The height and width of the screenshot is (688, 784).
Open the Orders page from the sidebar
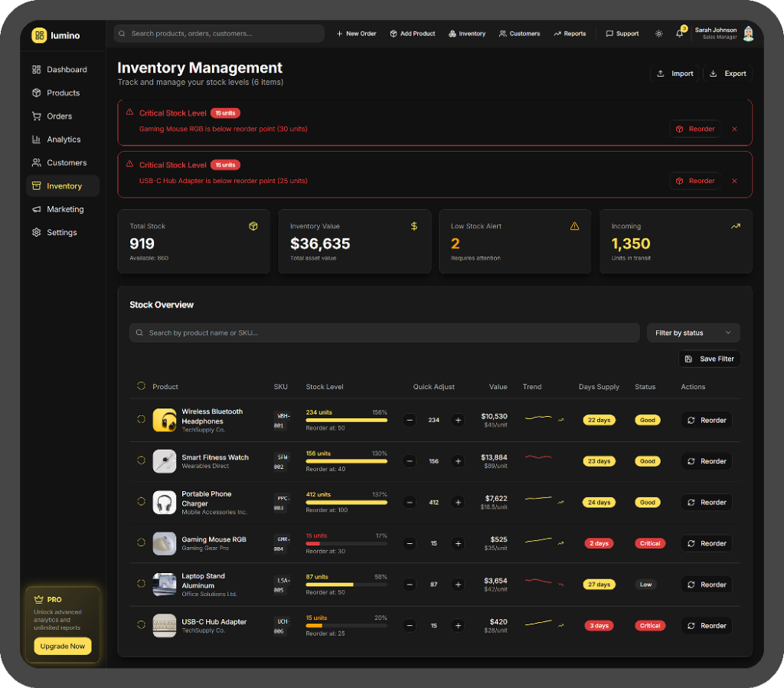(58, 116)
